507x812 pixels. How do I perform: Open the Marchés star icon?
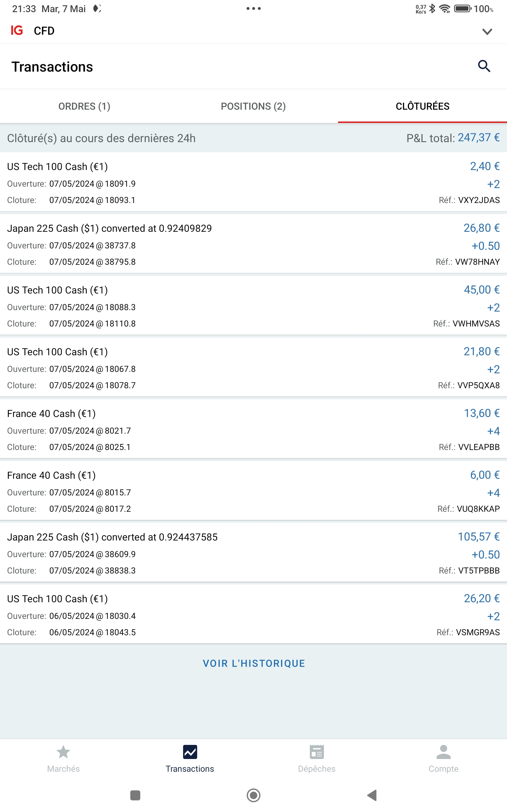63,752
